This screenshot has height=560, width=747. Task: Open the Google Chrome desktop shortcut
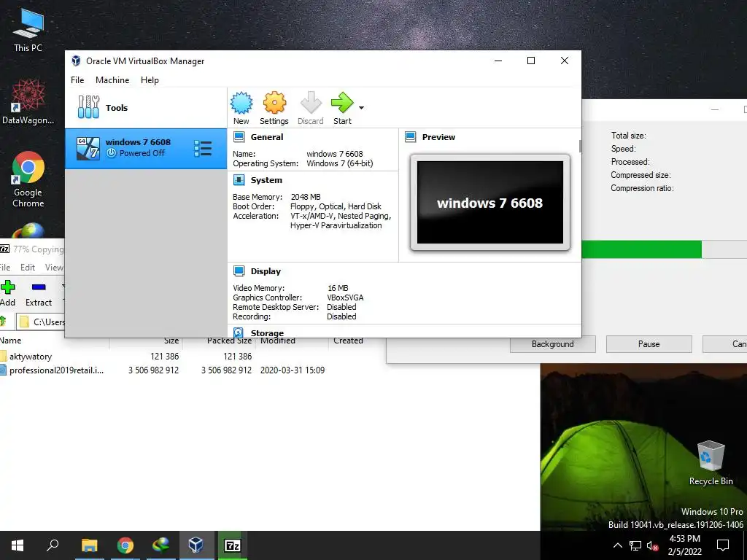click(28, 179)
